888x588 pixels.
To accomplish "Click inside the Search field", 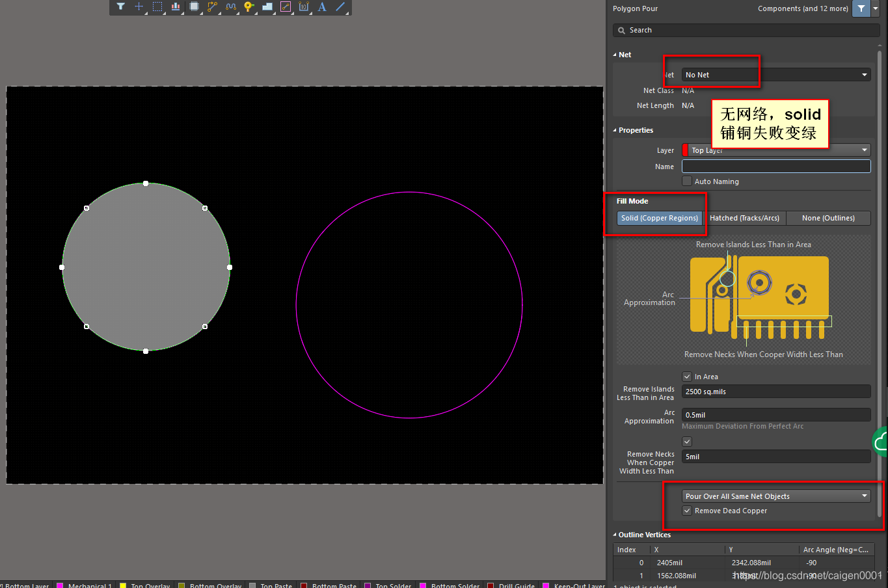I will 746,31.
